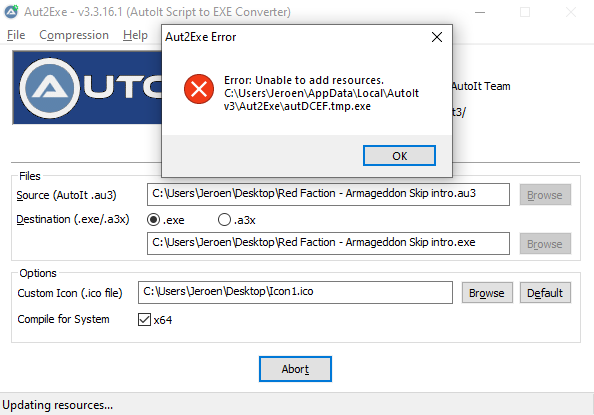Click the AutoIt logo banner image
The height and width of the screenshot is (415, 594).
(x=88, y=88)
